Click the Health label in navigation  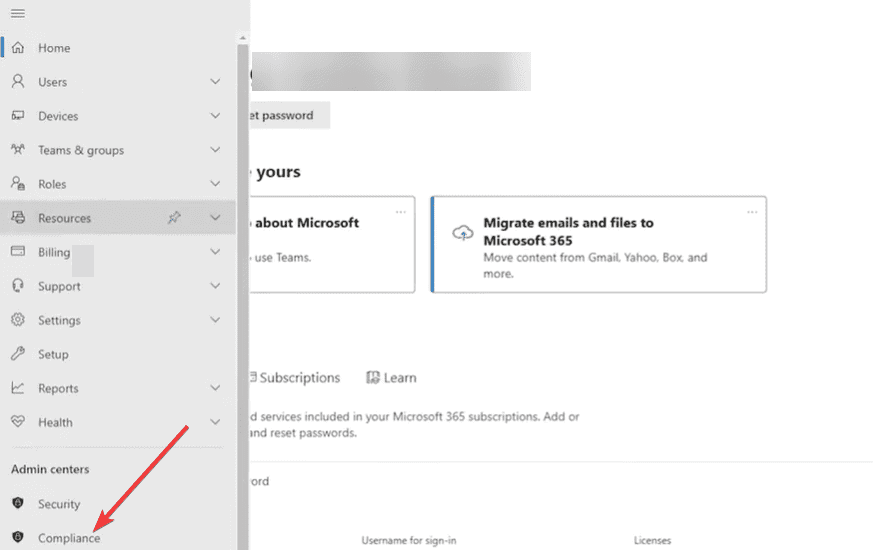click(x=55, y=423)
